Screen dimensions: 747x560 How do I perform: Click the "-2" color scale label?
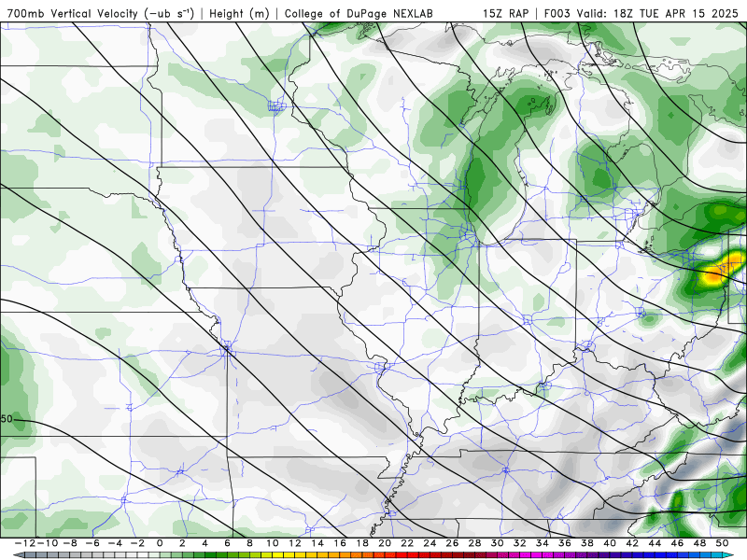pyautogui.click(x=137, y=543)
